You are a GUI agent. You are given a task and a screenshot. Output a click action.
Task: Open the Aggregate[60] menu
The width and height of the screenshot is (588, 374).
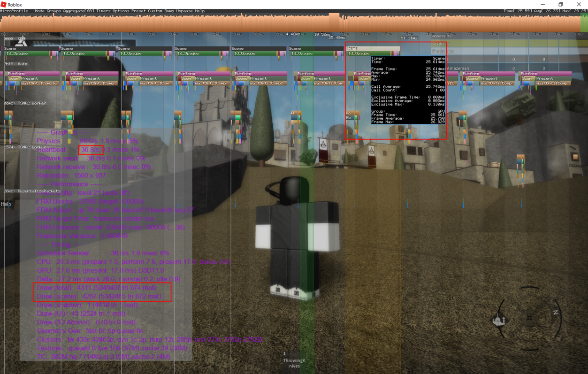[x=78, y=11]
